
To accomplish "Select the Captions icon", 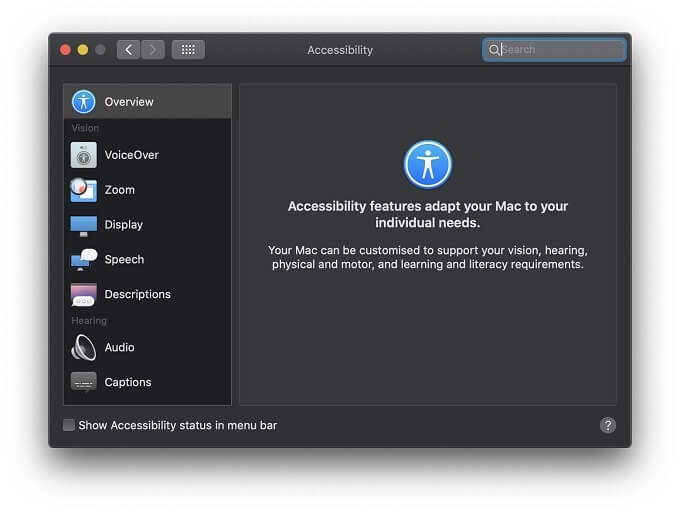I will click(x=83, y=382).
